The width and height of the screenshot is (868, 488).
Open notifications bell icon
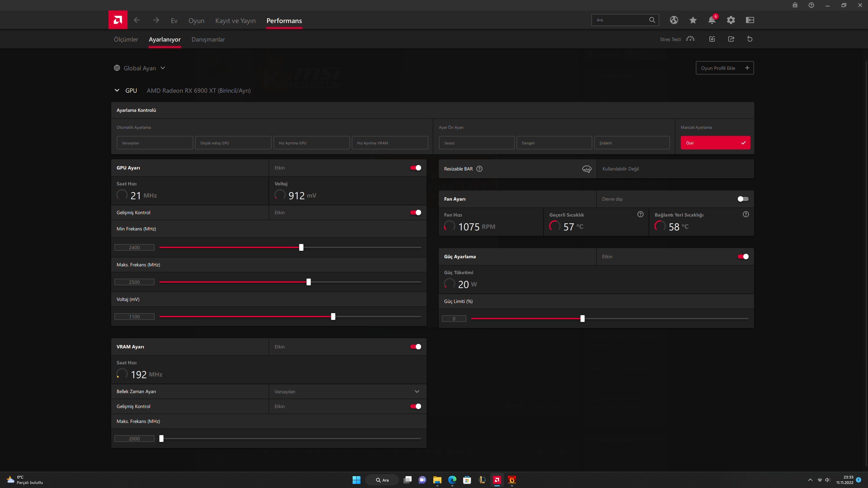click(712, 20)
